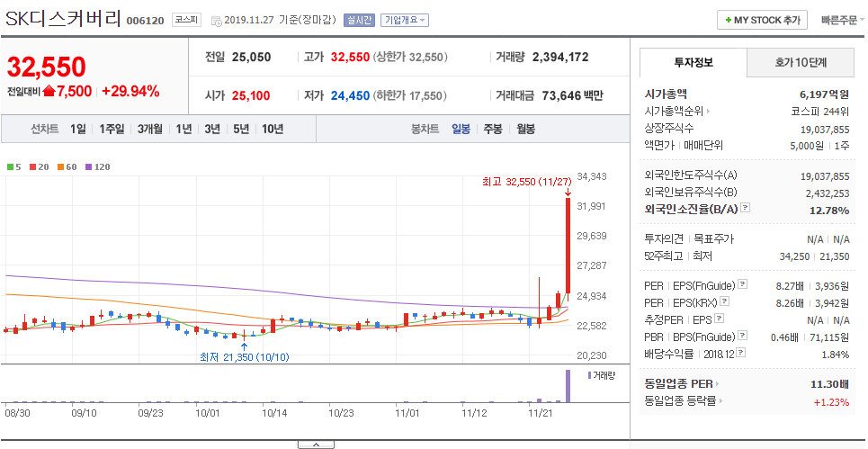868x449 pixels.
Task: Click help icon next to 추정PER EPS
Action: tap(719, 318)
